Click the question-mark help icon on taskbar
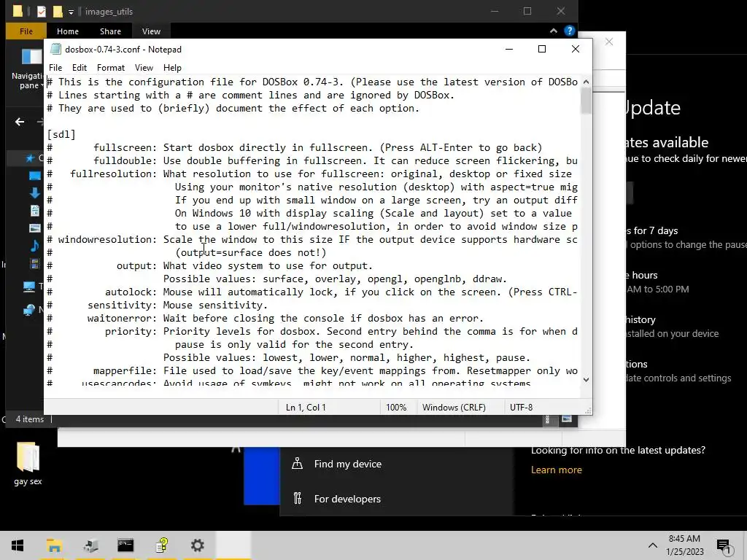Image resolution: width=747 pixels, height=560 pixels. click(x=161, y=545)
